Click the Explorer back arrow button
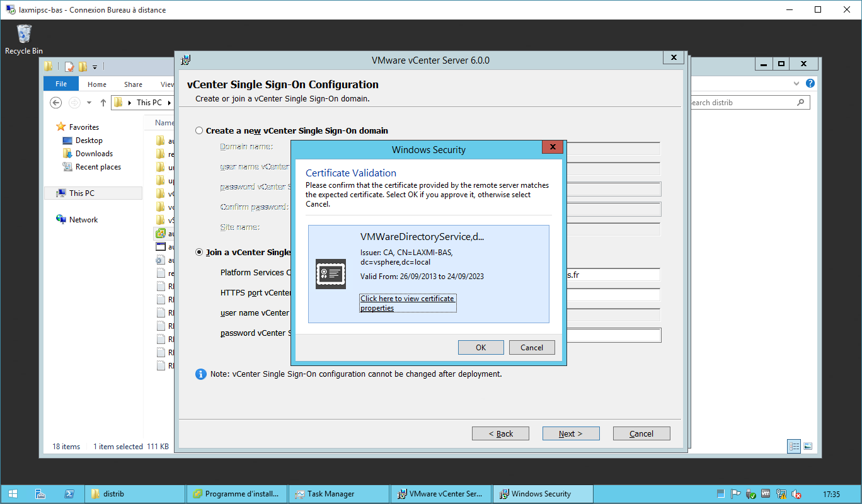 [x=56, y=103]
